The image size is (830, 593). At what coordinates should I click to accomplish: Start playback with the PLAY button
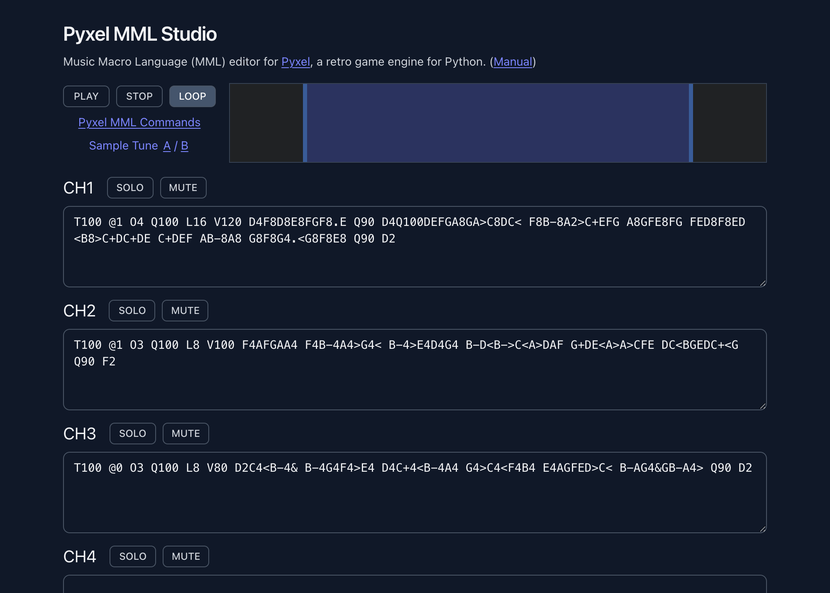[86, 96]
